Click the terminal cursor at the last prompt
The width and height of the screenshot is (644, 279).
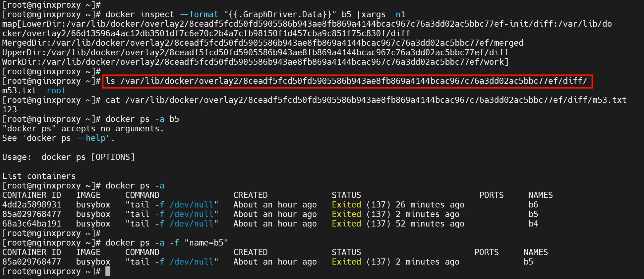(x=108, y=271)
